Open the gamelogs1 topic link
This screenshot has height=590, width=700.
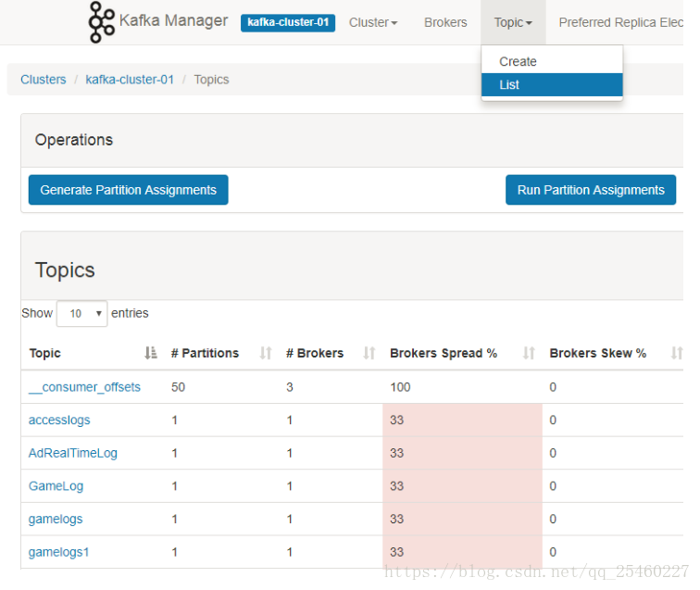(59, 552)
